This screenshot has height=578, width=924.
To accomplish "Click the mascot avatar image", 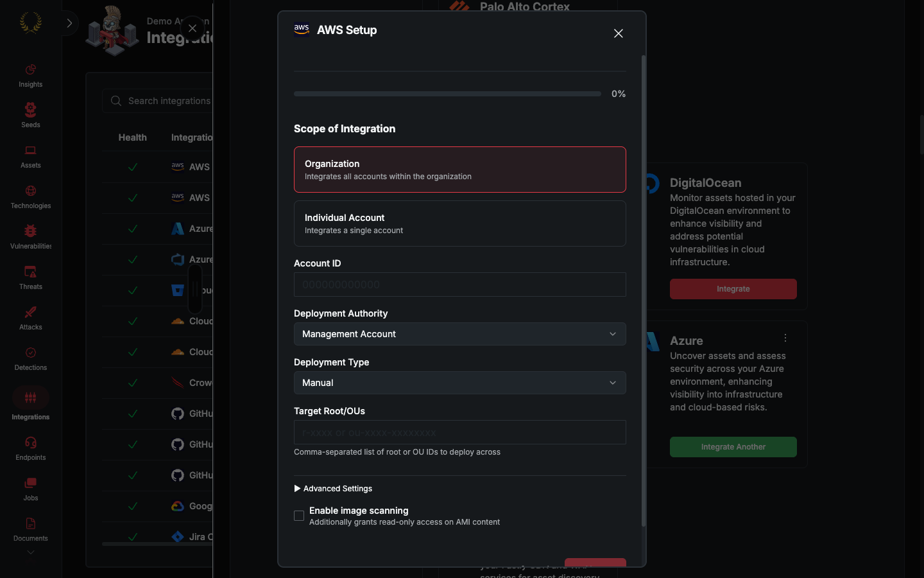I will point(112,31).
